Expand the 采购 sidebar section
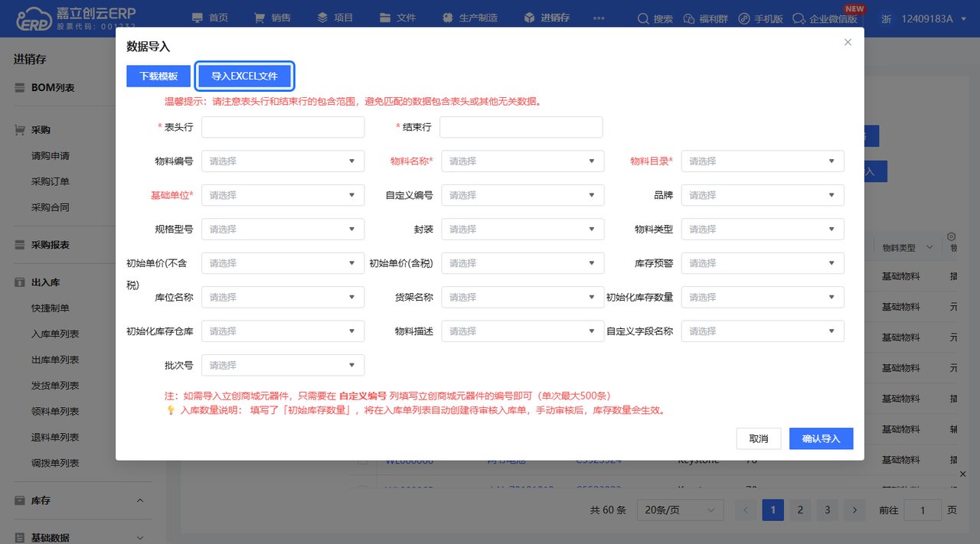 click(41, 130)
